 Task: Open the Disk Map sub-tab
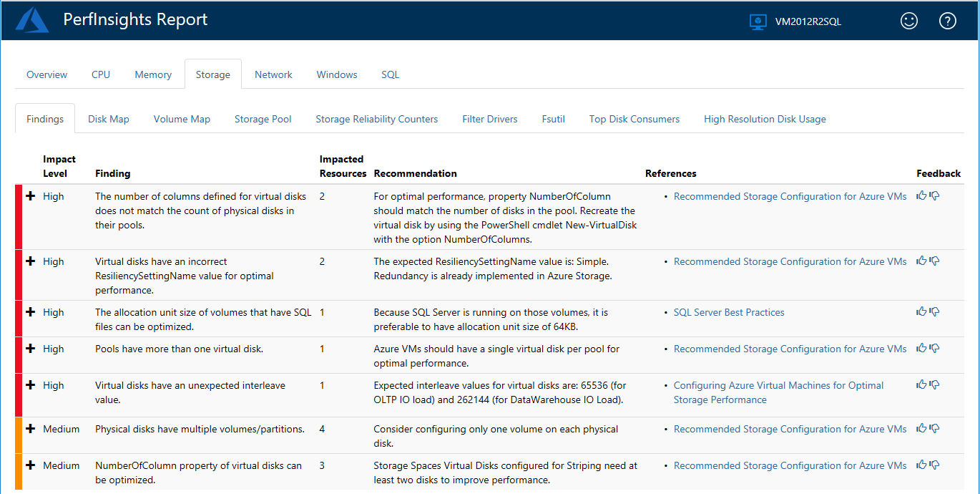[x=109, y=119]
